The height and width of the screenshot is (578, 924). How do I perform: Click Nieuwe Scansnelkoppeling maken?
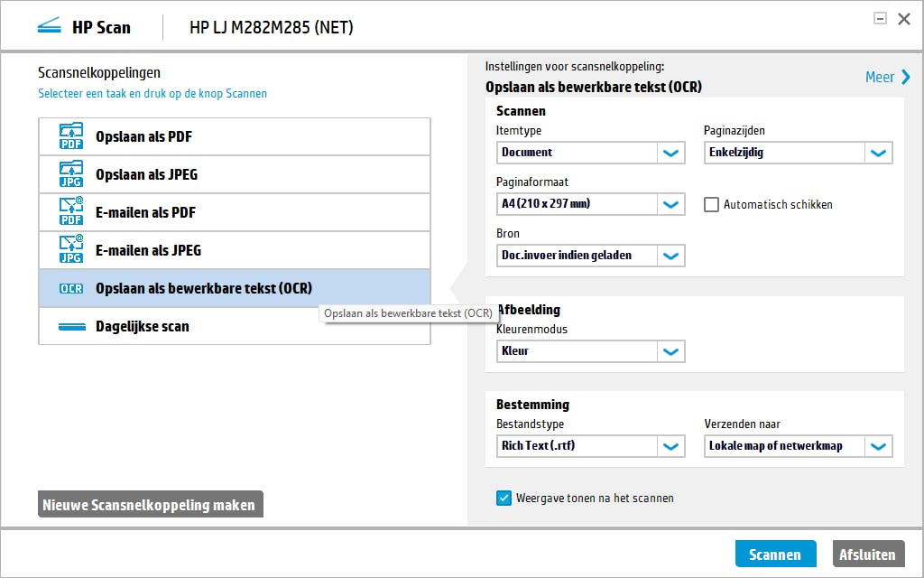pyautogui.click(x=150, y=505)
